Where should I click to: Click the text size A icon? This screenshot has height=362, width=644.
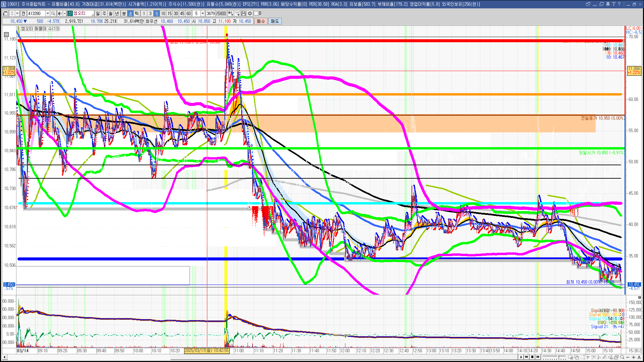[x=639, y=357]
